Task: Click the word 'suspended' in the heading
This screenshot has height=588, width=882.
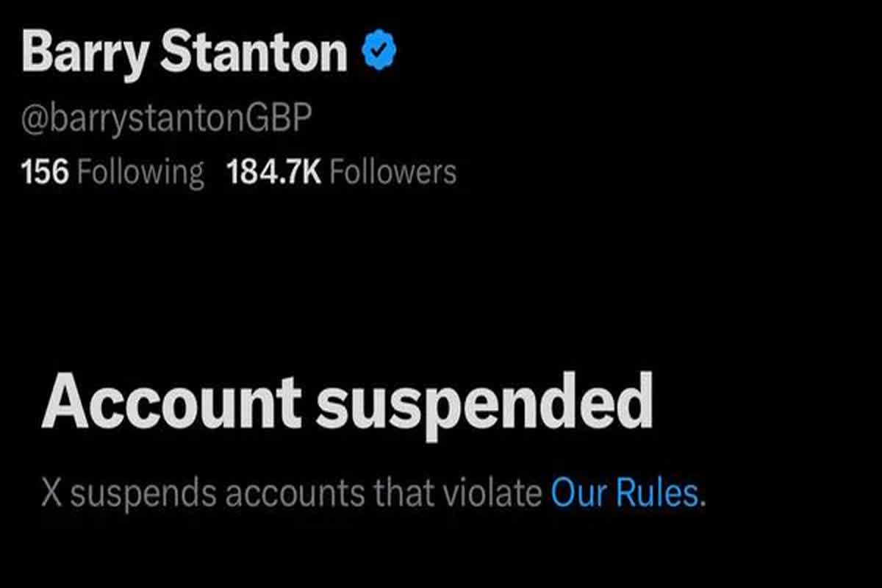Action: click(x=485, y=402)
